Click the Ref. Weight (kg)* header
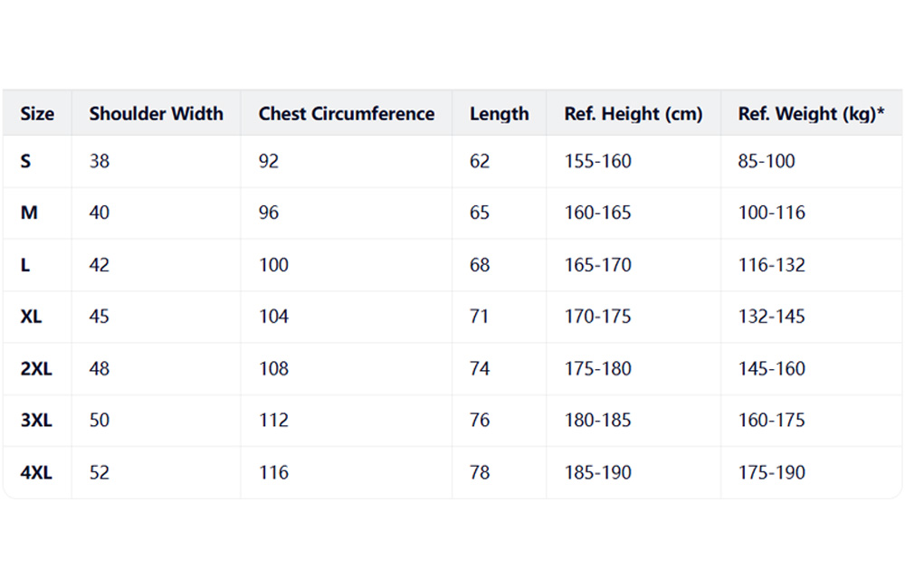Viewport: 905px width, 588px height. [x=811, y=114]
